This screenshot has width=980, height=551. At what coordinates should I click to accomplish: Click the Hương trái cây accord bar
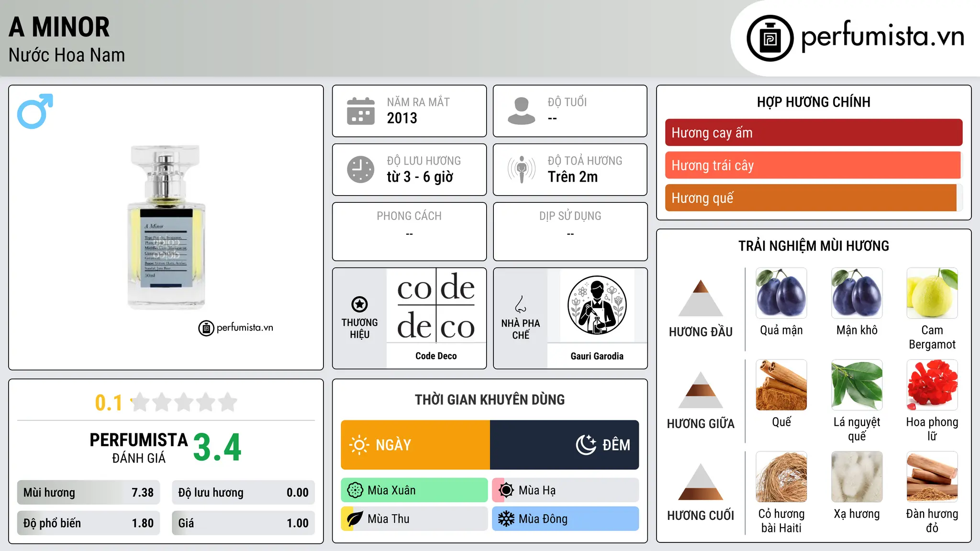coord(813,165)
